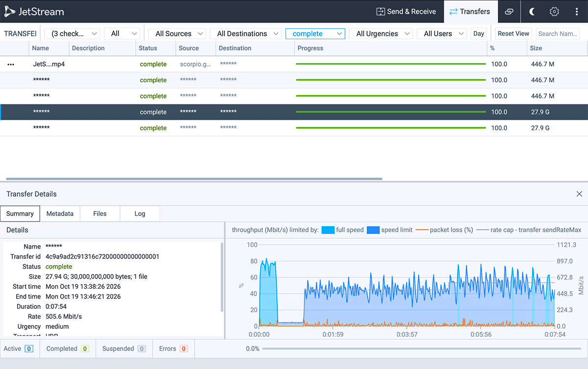Switch to the Summary tab

(x=20, y=214)
